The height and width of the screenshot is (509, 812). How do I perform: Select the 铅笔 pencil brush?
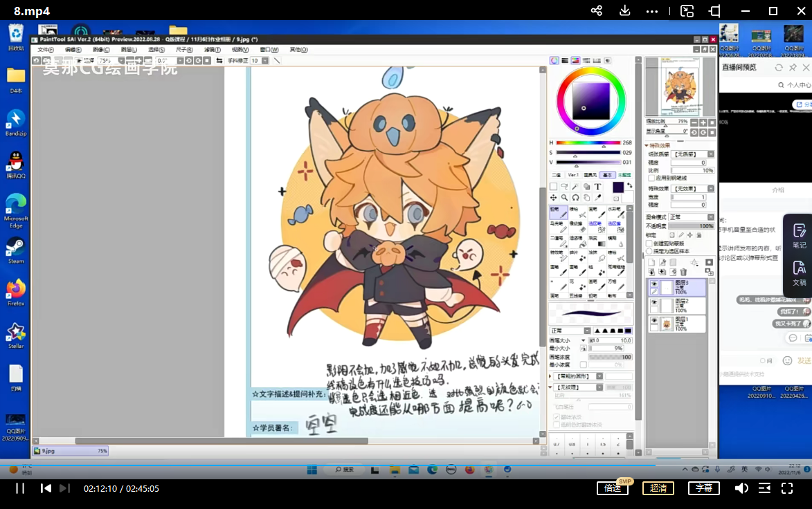pos(558,212)
